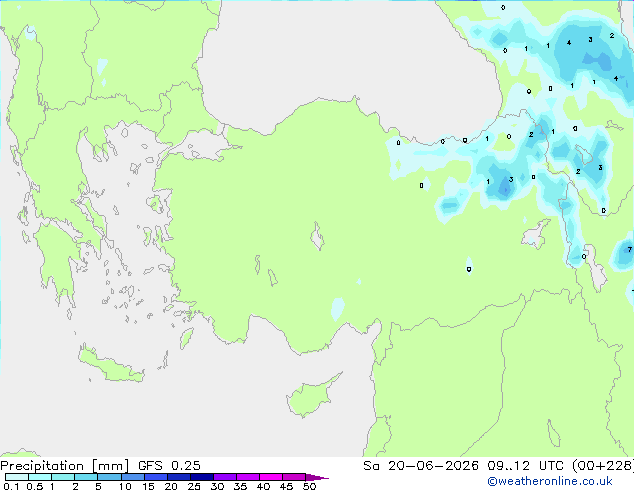
Task: Click the 20–25 mm legend swatch
Action: point(178,477)
